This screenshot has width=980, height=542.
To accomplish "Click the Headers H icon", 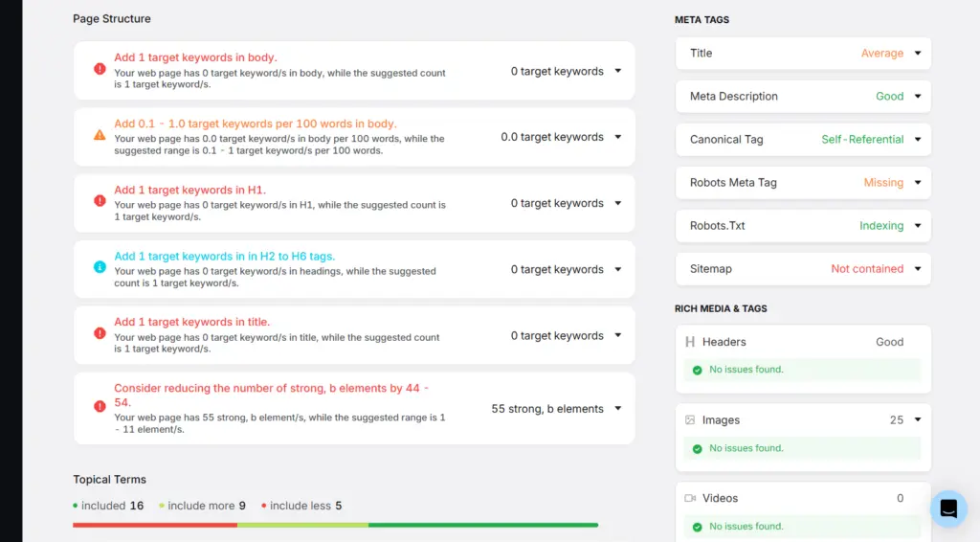I will 690,342.
